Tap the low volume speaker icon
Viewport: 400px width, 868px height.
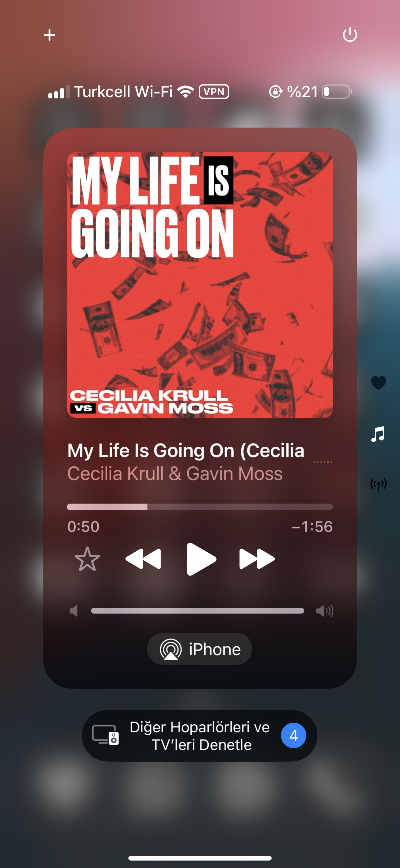coord(74,611)
